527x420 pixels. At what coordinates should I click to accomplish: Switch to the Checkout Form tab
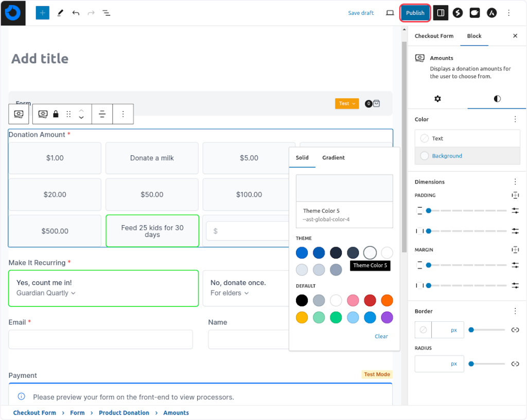434,36
